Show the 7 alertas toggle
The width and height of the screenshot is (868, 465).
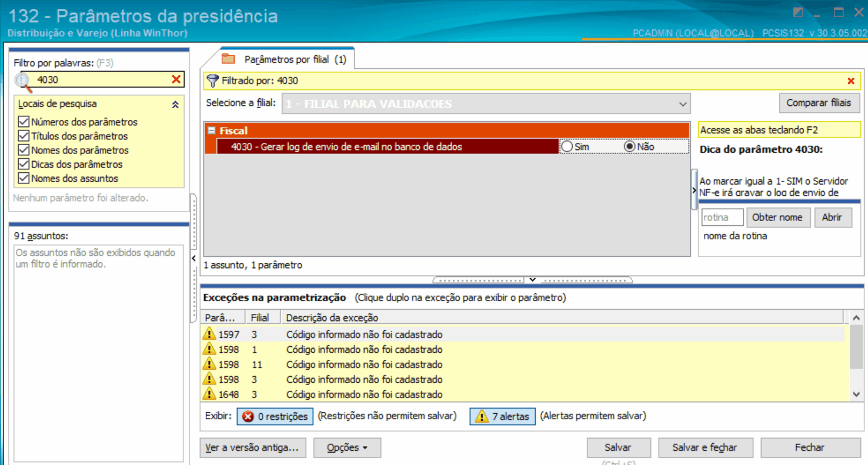(502, 416)
